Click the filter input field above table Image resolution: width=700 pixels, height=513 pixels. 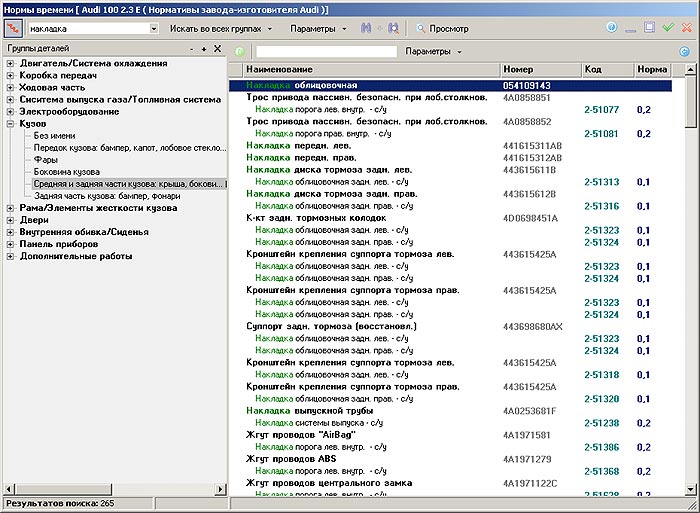coord(325,51)
